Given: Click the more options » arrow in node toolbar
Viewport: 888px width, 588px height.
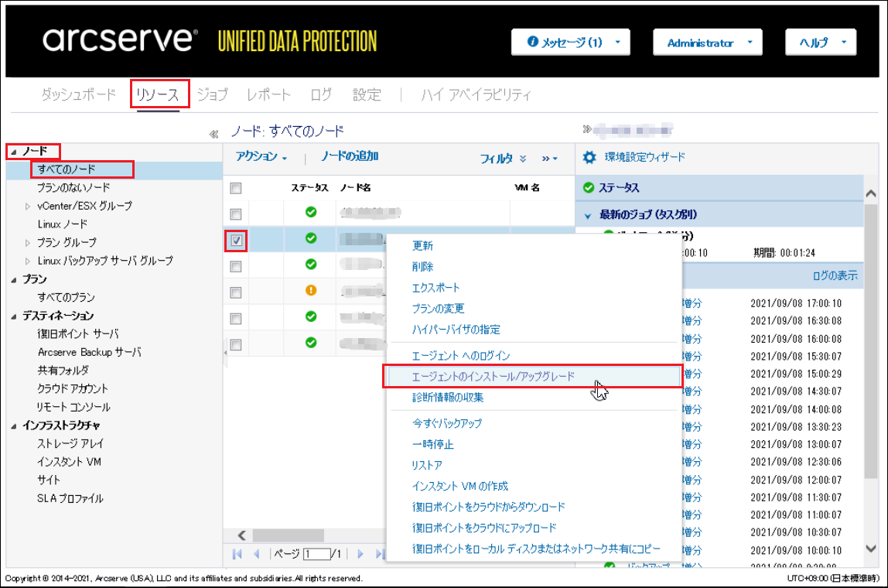Looking at the screenshot, I should pyautogui.click(x=549, y=159).
